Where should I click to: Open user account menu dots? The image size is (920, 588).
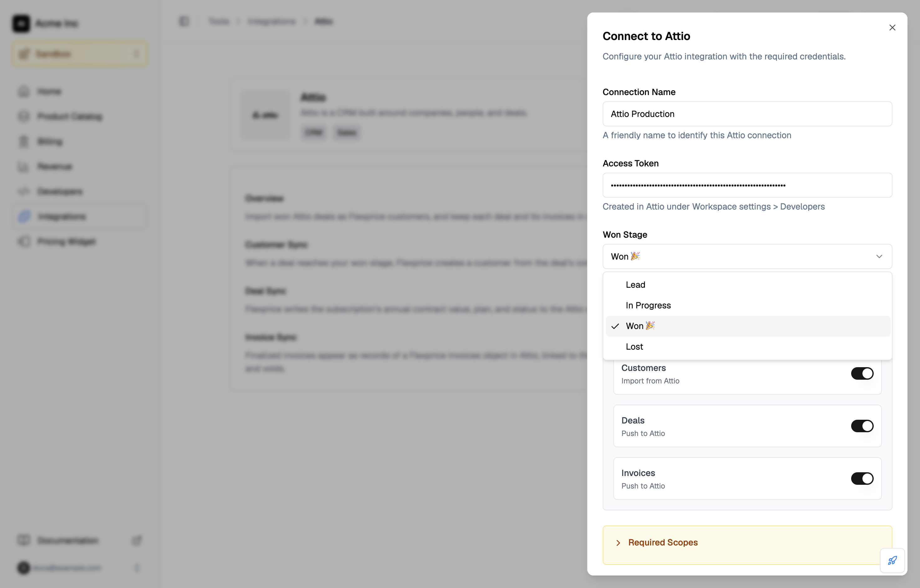point(137,568)
